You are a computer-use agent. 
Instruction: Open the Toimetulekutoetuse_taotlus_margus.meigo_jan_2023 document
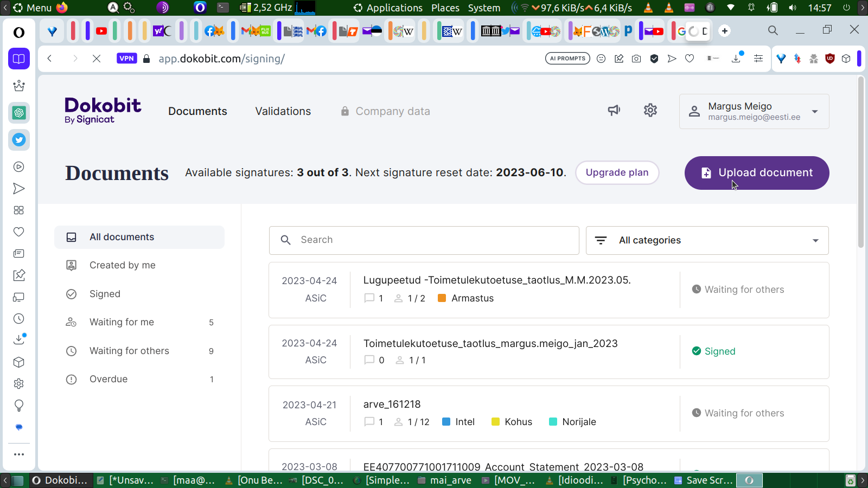click(490, 343)
